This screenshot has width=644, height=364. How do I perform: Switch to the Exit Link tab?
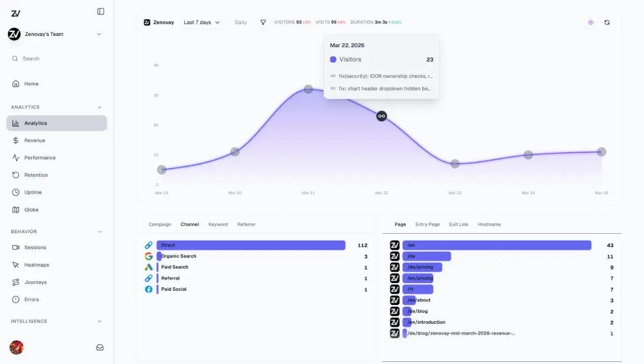459,225
